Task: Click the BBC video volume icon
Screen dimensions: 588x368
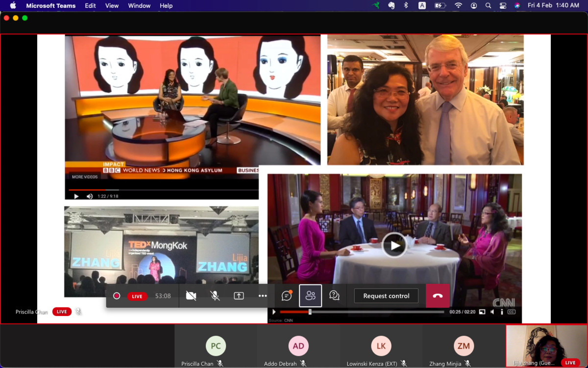Action: (x=90, y=196)
